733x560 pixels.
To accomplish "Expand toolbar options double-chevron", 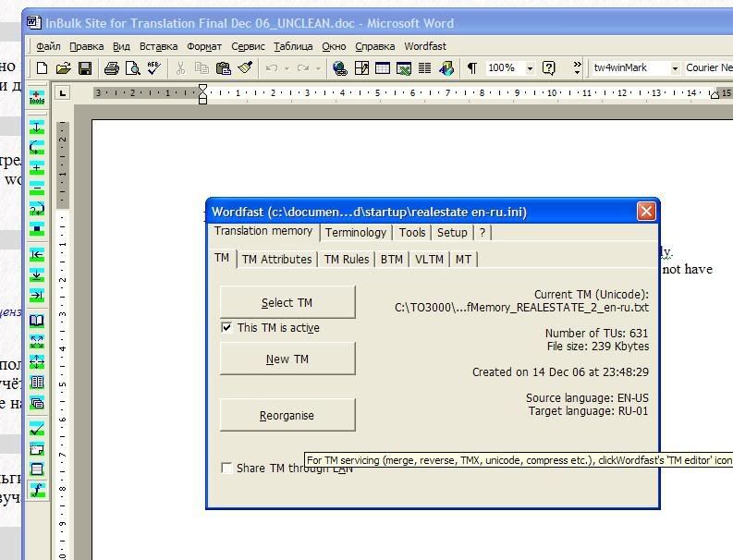I will (x=577, y=68).
